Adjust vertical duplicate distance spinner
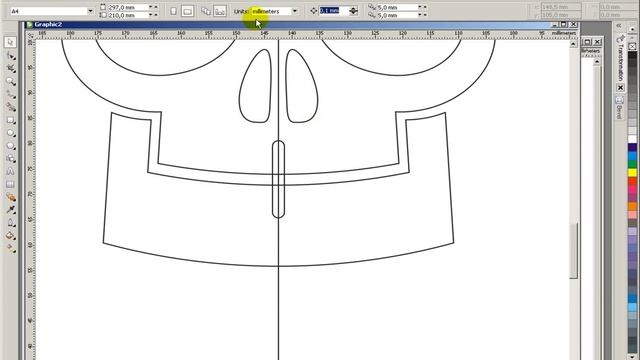The height and width of the screenshot is (360, 640). pos(422,15)
